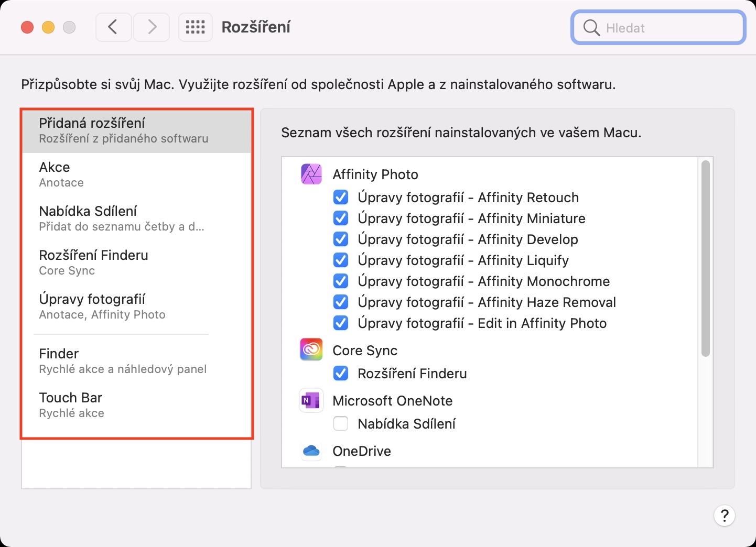Click the OneDrive heading text

(362, 451)
